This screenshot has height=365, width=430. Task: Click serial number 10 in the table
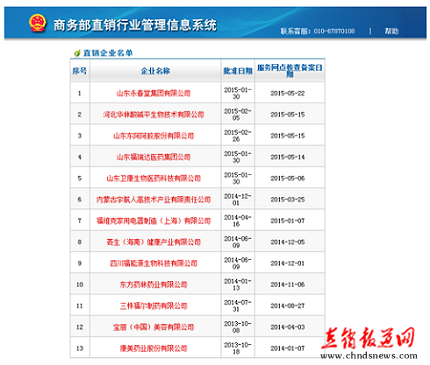pos(80,285)
